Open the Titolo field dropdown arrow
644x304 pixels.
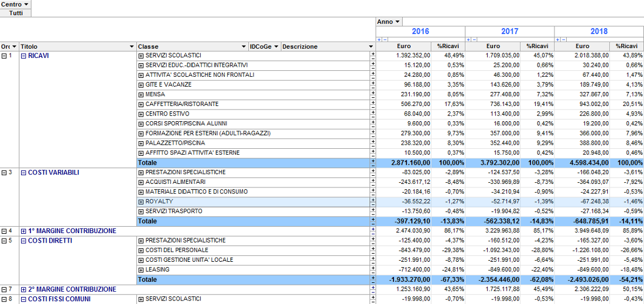point(131,47)
